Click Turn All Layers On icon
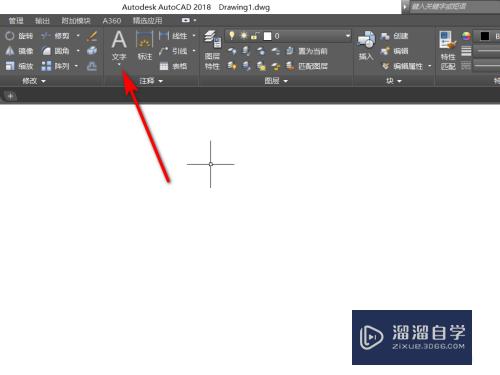 232,66
